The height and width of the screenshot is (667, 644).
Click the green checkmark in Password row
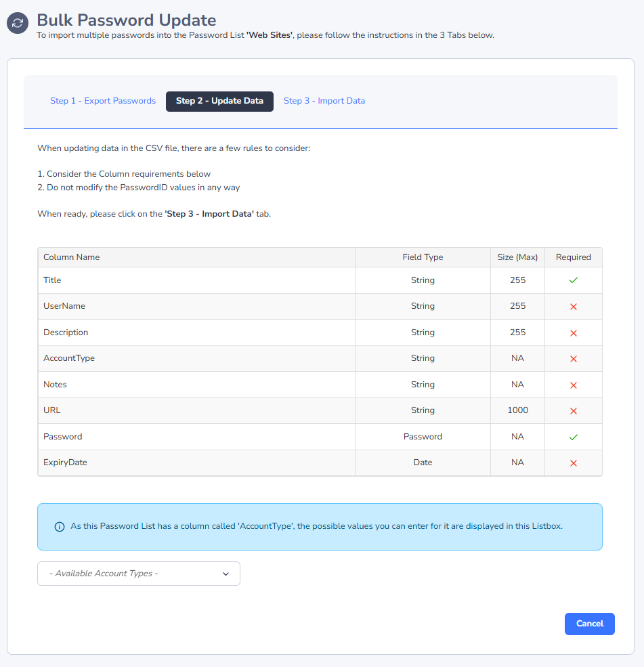point(573,437)
